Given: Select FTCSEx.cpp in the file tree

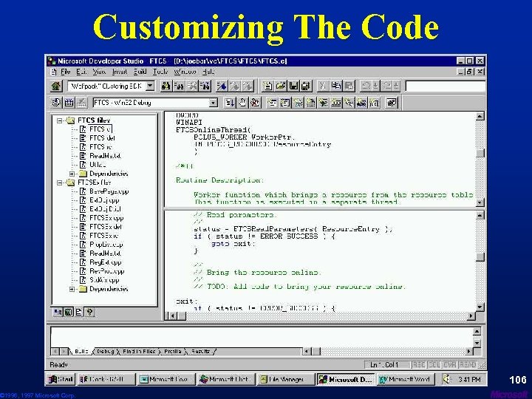Looking at the screenshot, I should [106, 218].
